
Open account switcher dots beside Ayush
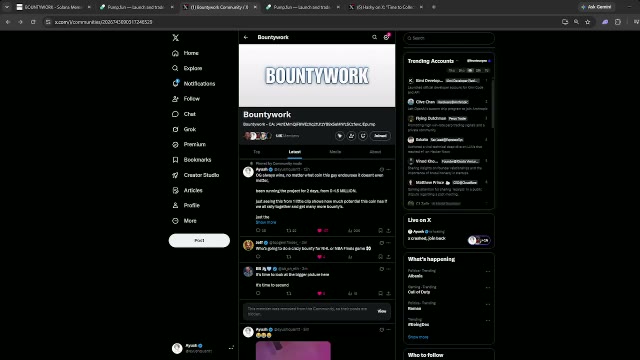(231, 348)
